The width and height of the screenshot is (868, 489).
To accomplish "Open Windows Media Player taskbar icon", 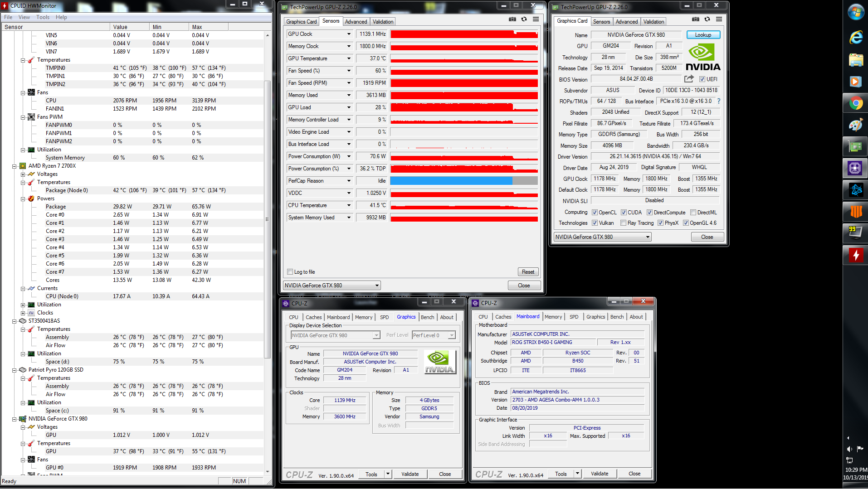I will coord(856,82).
